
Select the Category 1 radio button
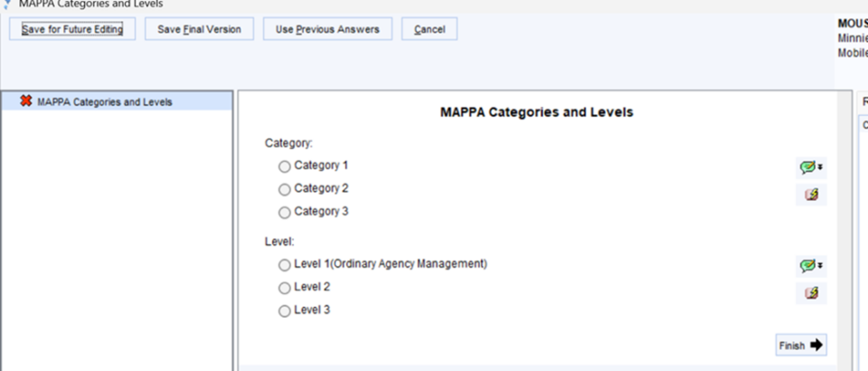point(285,166)
